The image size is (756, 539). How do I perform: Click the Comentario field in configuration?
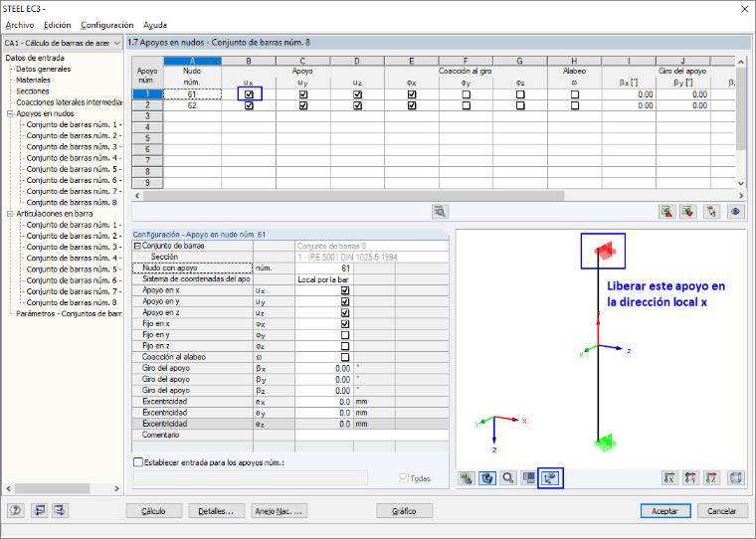coord(371,435)
